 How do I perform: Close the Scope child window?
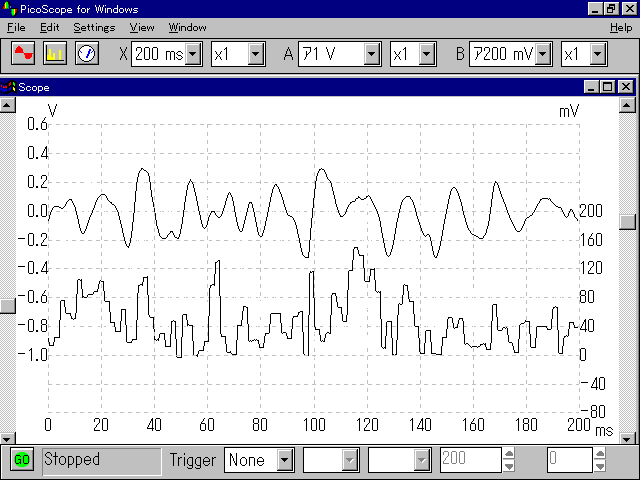point(625,87)
